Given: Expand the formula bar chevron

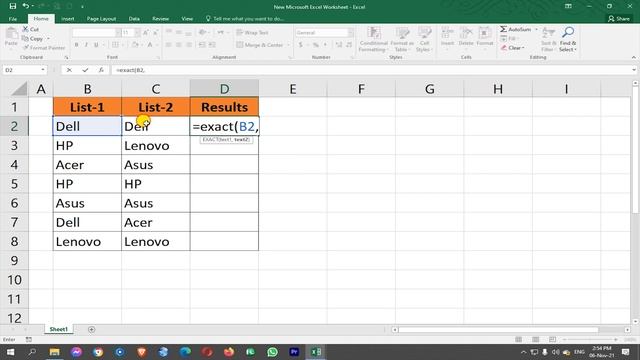Looking at the screenshot, I should (633, 70).
